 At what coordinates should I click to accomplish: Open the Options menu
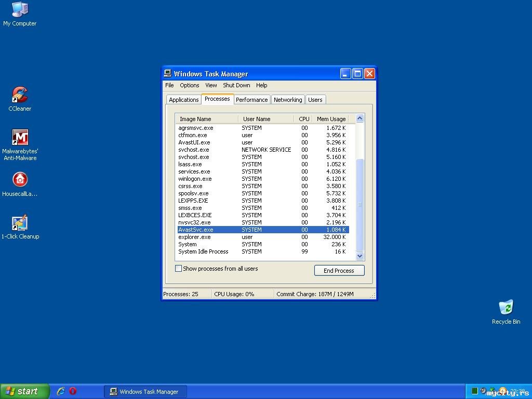coord(189,85)
